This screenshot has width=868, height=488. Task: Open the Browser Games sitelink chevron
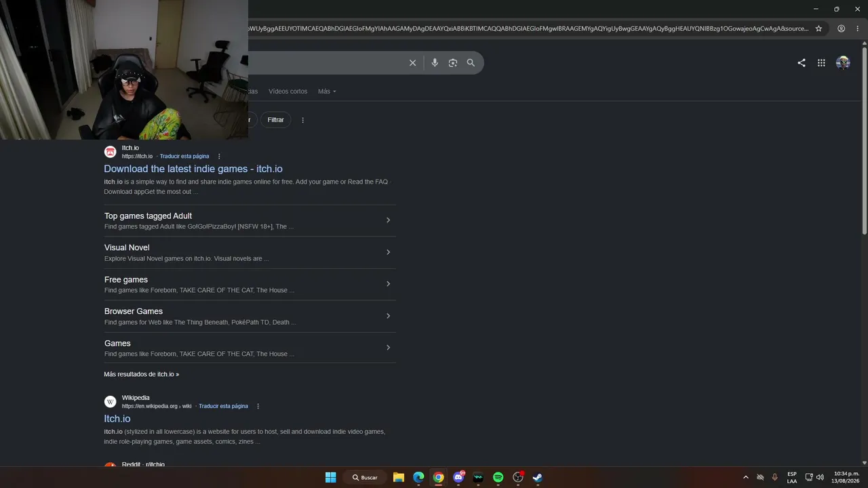click(388, 316)
